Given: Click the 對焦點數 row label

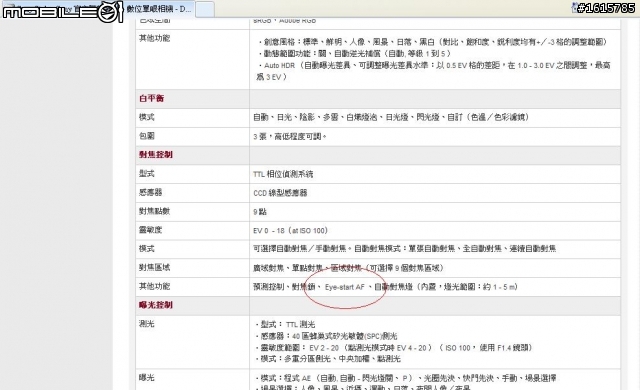Looking at the screenshot, I should [x=154, y=211].
